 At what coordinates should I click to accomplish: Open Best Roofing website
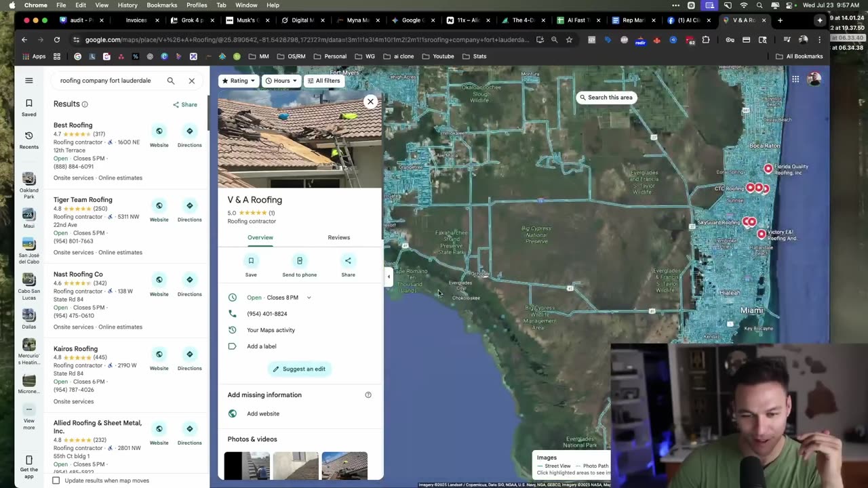pos(159,136)
